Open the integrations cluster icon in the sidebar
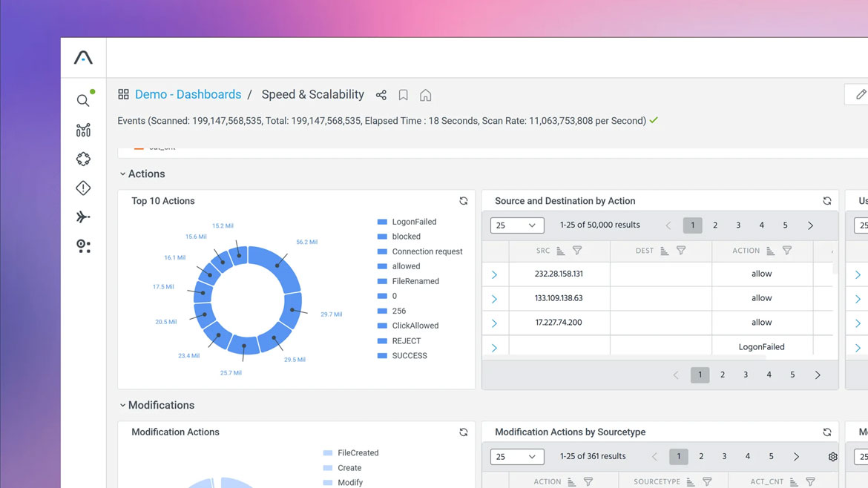The image size is (868, 488). tap(83, 158)
